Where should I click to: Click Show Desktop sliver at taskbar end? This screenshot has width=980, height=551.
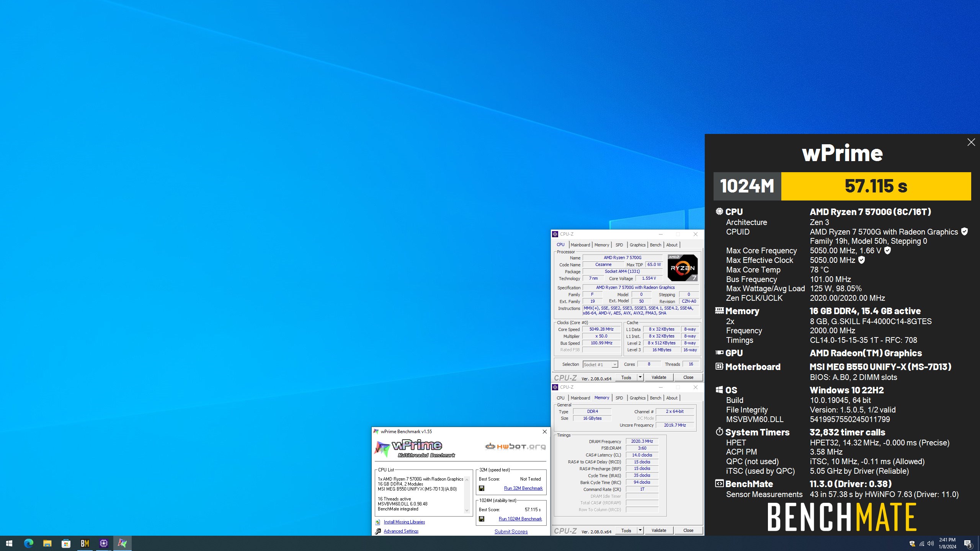click(x=978, y=543)
